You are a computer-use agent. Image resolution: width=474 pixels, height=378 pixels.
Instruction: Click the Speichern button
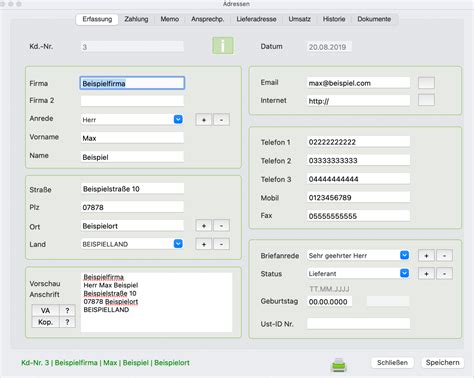pyautogui.click(x=442, y=362)
